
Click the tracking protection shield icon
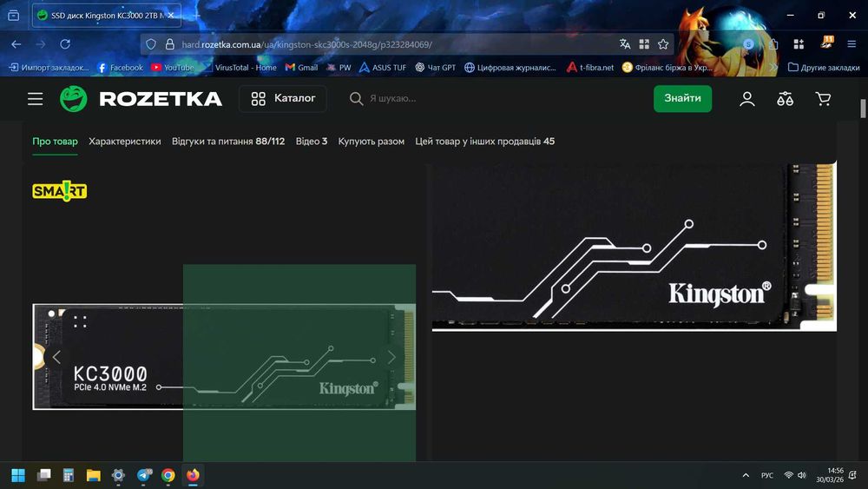tap(151, 43)
